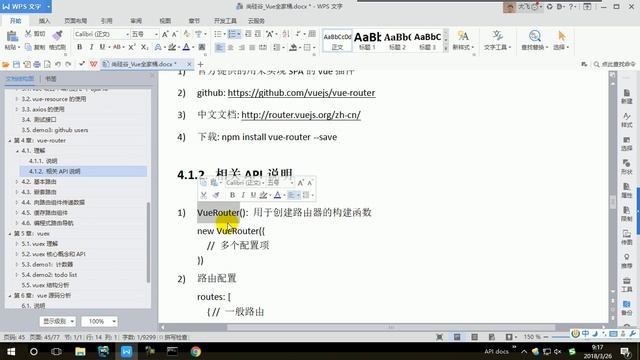Select '4.2. 基本路由' in the outline
The height and width of the screenshot is (360, 640).
pos(39,182)
